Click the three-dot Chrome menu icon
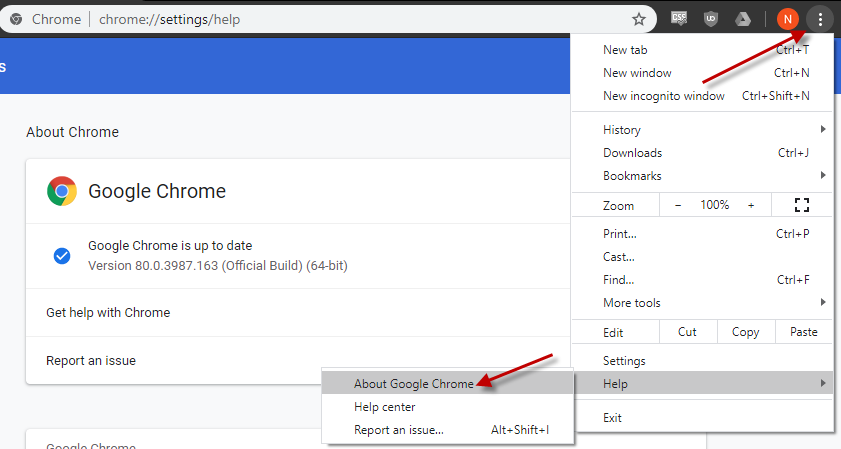Viewport: 841px width, 449px height. 820,18
